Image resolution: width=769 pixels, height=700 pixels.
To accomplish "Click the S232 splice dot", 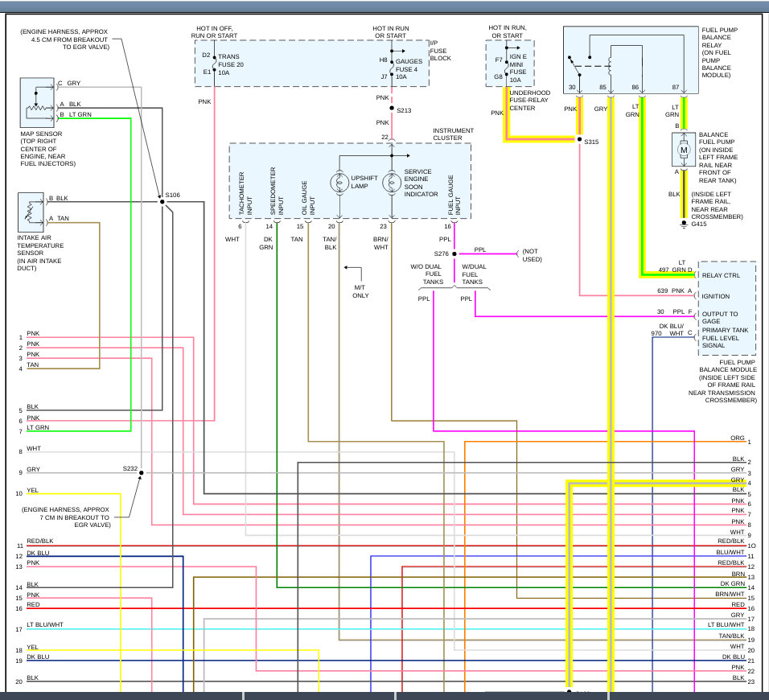I will coord(142,473).
